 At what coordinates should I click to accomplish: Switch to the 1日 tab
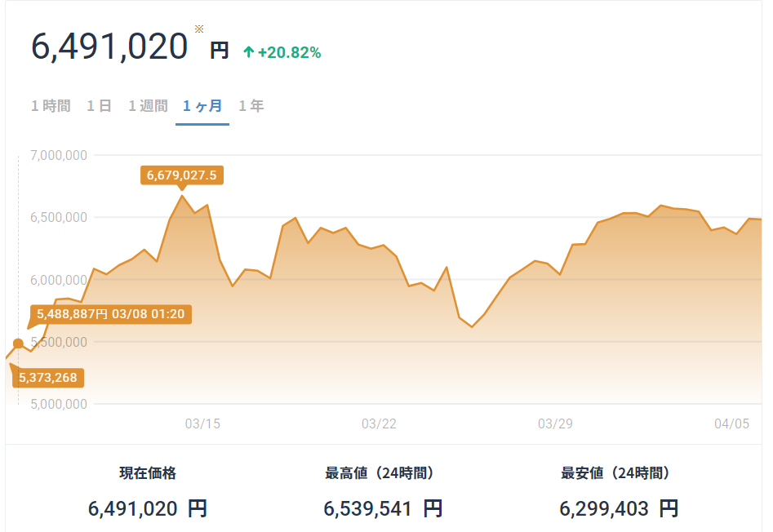pyautogui.click(x=99, y=106)
